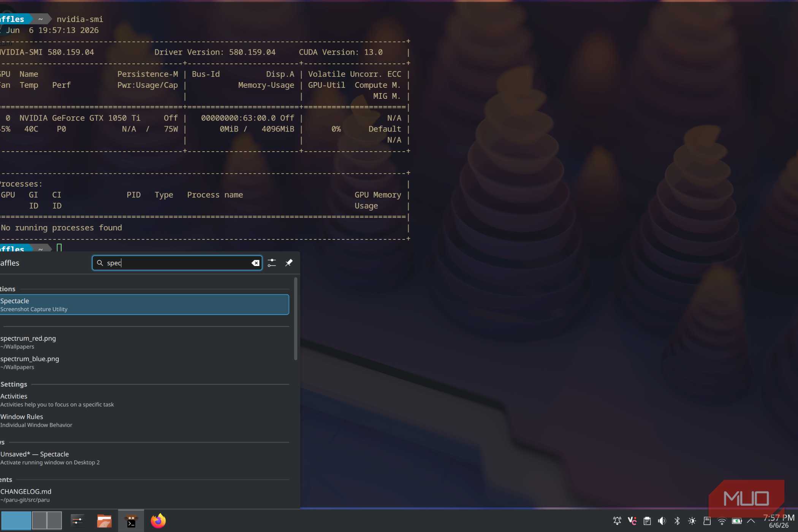This screenshot has height=532, width=798.
Task: Open spectrum_red.png from Wallpapers
Action: point(144,342)
